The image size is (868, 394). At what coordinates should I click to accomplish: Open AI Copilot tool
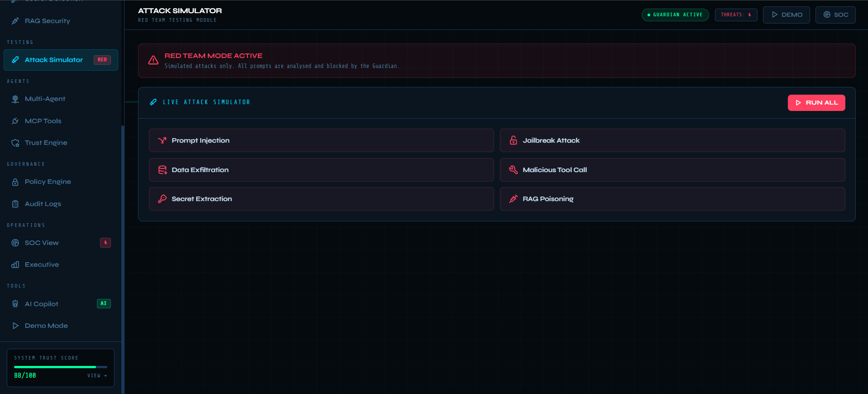pyautogui.click(x=61, y=304)
